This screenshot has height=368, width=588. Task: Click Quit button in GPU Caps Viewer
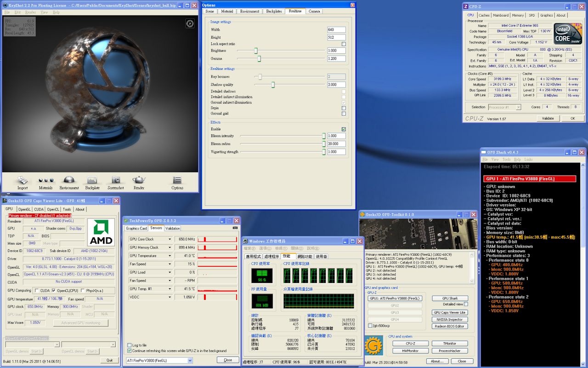click(x=109, y=360)
